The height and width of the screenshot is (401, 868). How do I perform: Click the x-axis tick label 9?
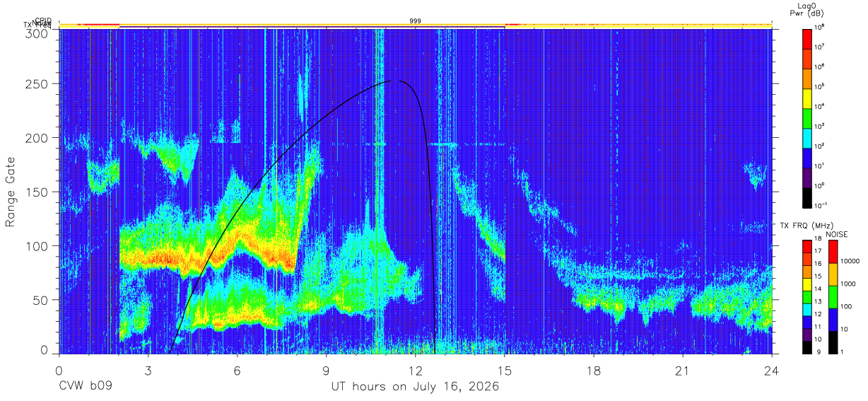pos(327,370)
